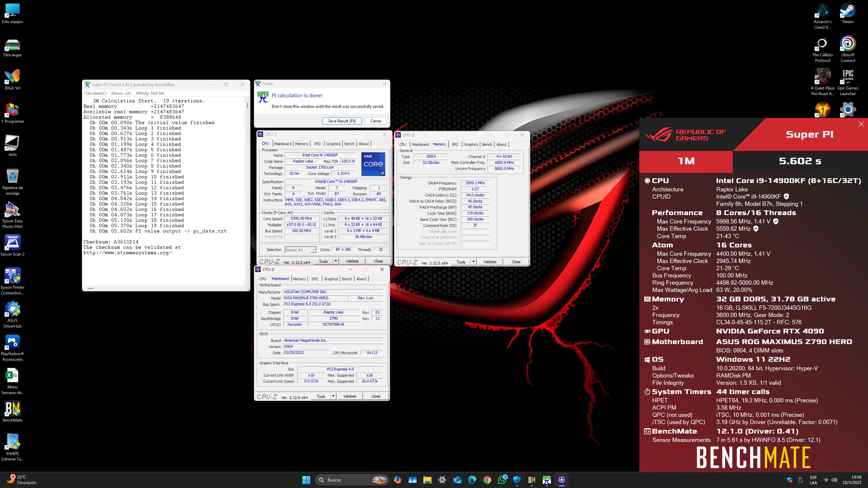This screenshot has height=488, width=868.
Task: Open Copilot from the taskbar
Action: point(398,480)
